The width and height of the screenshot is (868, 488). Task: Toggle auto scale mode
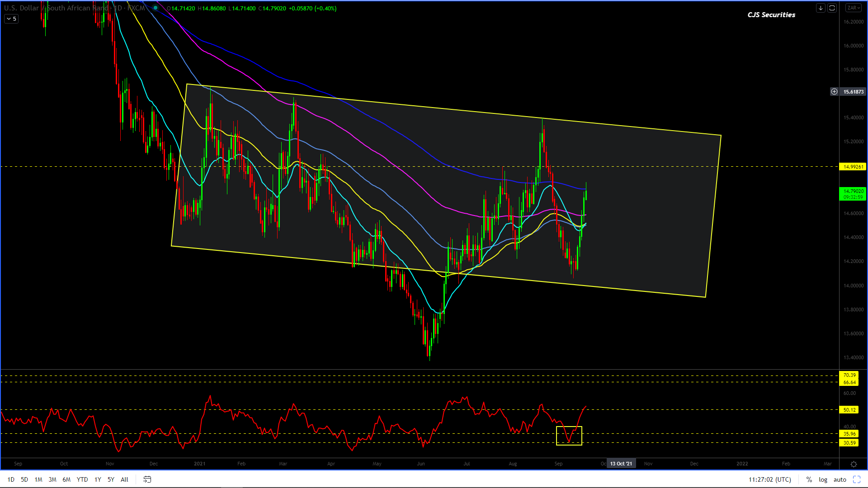pyautogui.click(x=840, y=479)
